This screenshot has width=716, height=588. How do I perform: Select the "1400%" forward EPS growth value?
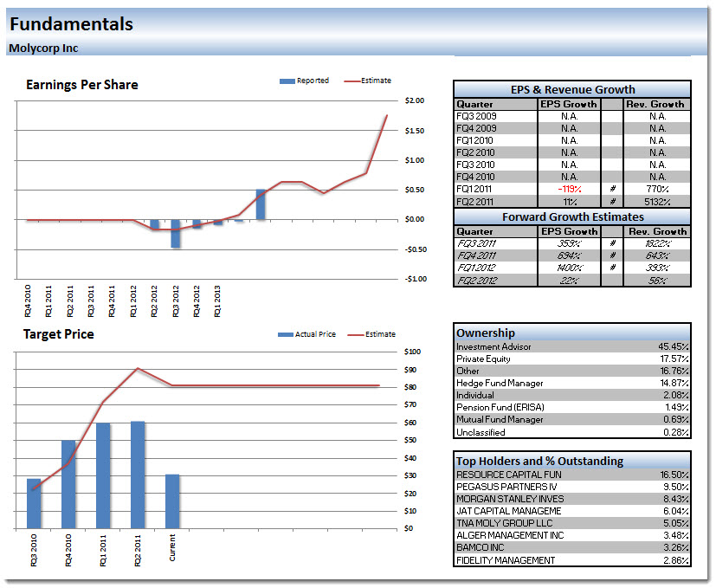point(569,268)
